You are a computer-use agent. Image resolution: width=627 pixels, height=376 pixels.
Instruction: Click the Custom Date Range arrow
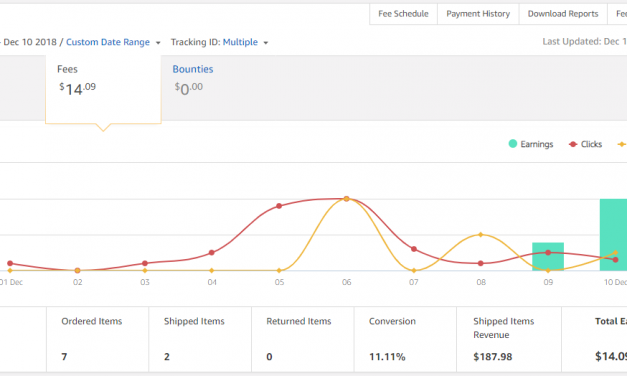tap(158, 43)
